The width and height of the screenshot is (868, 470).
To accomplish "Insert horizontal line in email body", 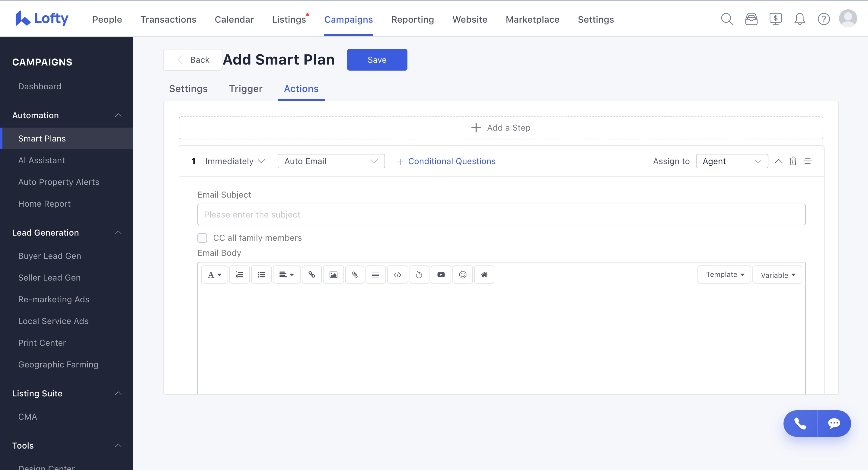I will tap(376, 275).
